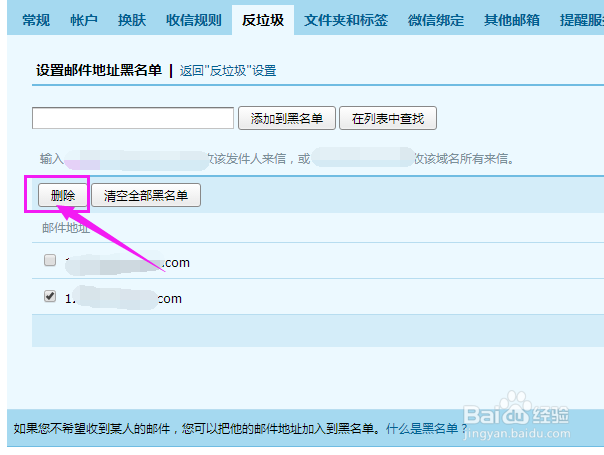Image resolution: width=604 pixels, height=455 pixels.
Task: Open the 文件夹和标签 tab
Action: (346, 20)
